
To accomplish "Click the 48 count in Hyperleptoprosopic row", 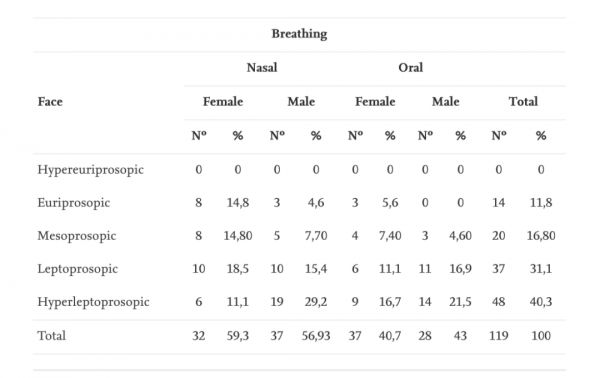I will click(498, 302).
